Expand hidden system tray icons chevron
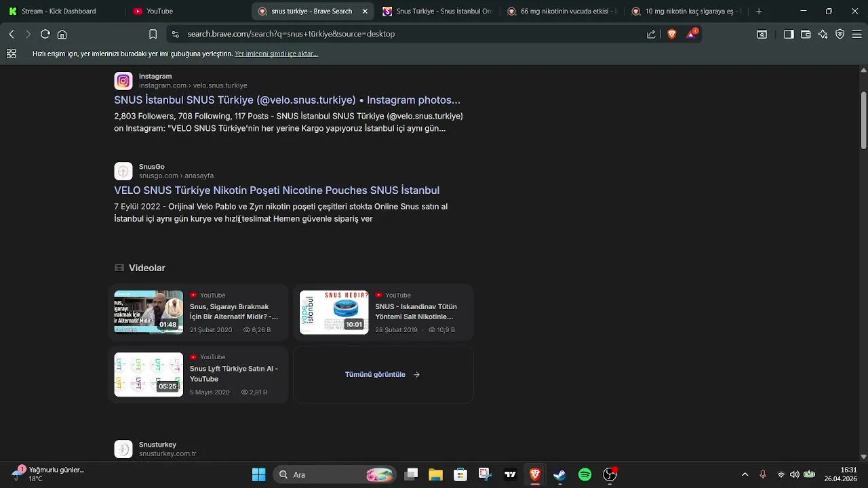This screenshot has height=488, width=868. (745, 474)
